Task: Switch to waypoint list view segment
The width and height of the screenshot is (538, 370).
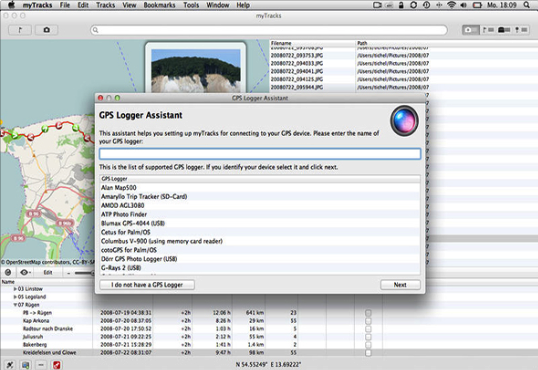Action: (x=488, y=30)
